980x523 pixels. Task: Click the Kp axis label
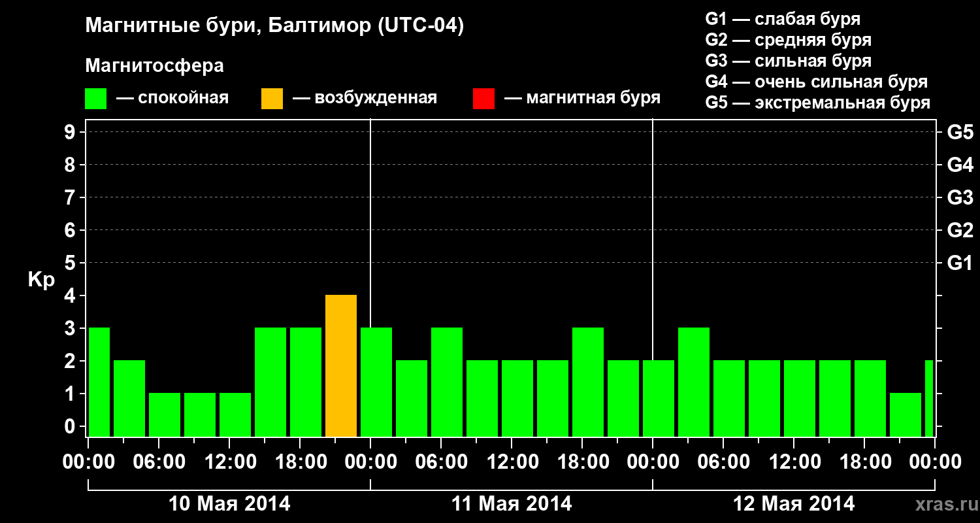click(41, 280)
